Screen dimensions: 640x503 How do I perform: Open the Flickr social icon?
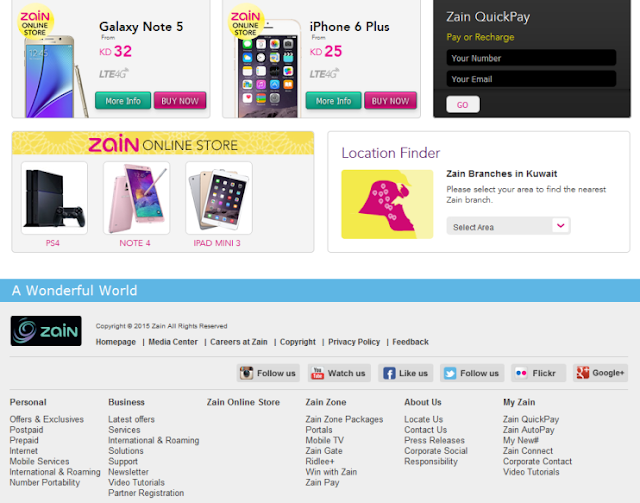521,373
